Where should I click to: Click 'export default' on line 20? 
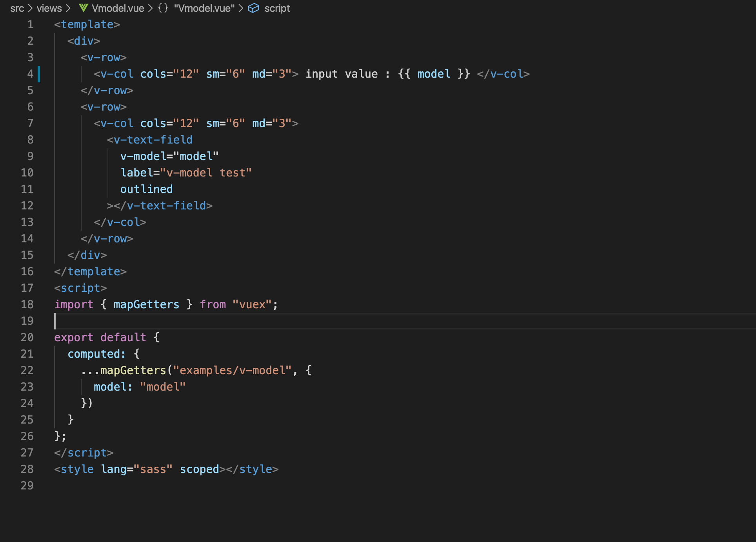[x=100, y=338]
